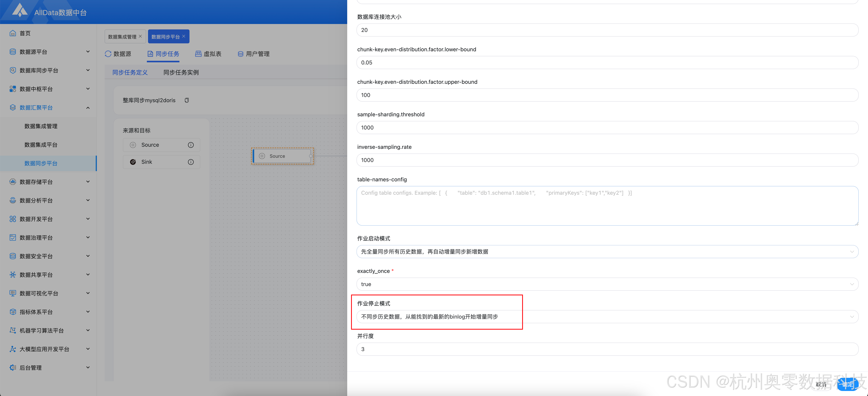Click the 取消 cancel button
Viewport: 868px width, 396px height.
pyautogui.click(x=821, y=384)
